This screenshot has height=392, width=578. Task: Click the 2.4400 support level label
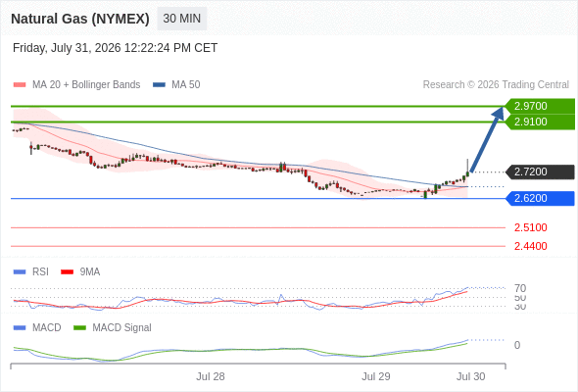pyautogui.click(x=530, y=246)
